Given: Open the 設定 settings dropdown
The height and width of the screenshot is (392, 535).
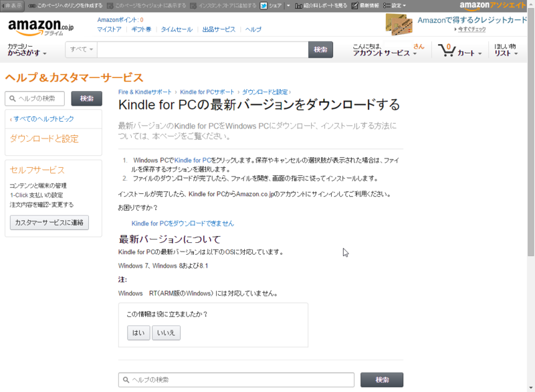Looking at the screenshot, I should 395,6.
